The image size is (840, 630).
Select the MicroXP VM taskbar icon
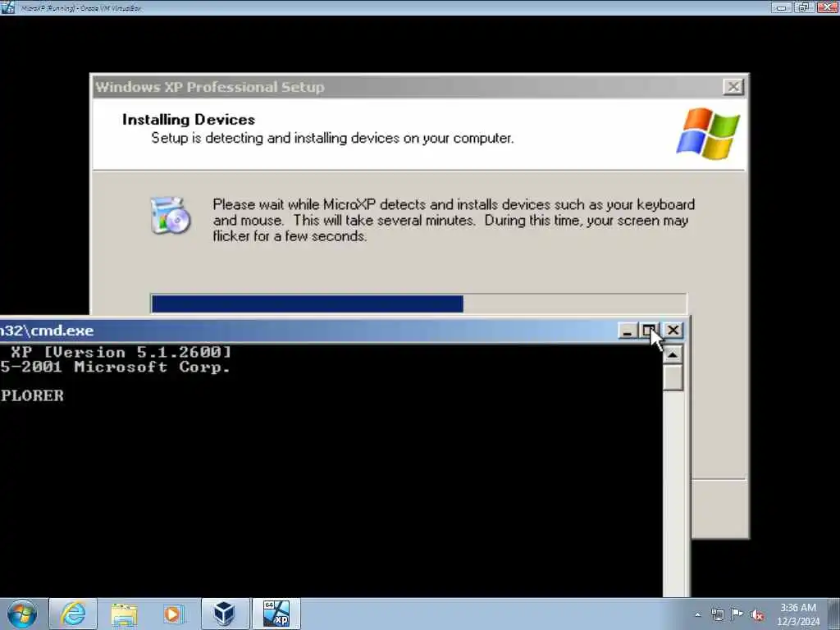tap(276, 614)
